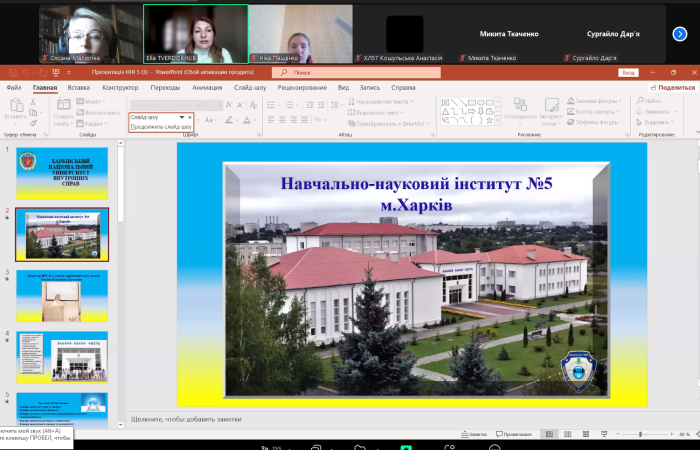The height and width of the screenshot is (450, 700).
Task: Open the Слайд-шоу floating toolbar dropdown arrow
Action: [x=181, y=118]
